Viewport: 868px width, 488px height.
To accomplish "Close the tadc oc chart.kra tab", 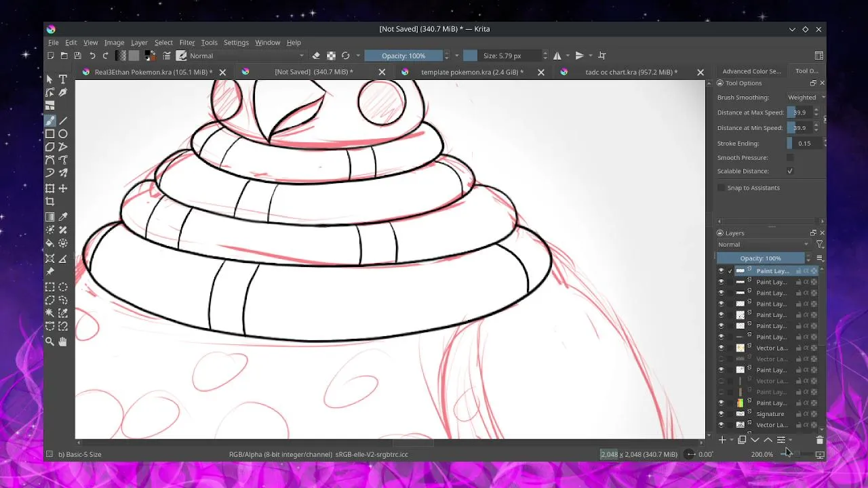I will tap(701, 72).
